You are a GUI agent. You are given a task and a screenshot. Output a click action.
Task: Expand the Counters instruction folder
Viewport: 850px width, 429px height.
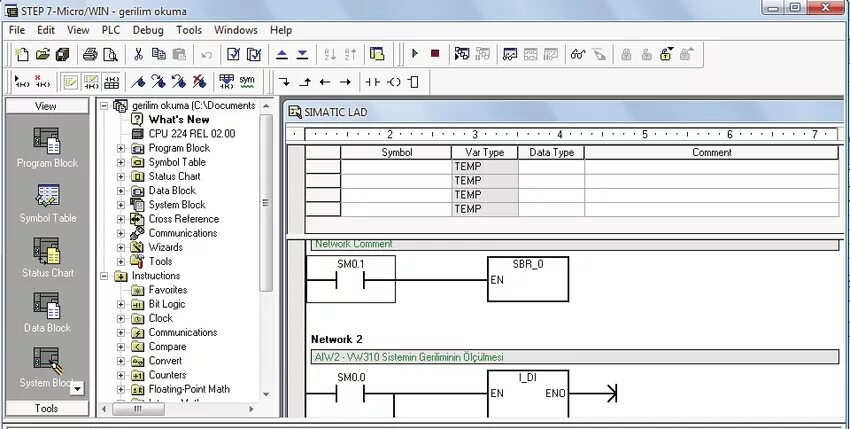coord(120,375)
